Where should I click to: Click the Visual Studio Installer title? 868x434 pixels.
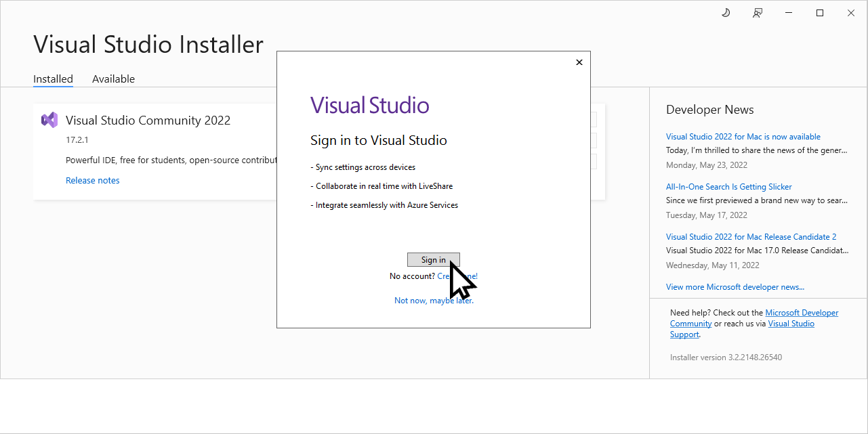tap(148, 45)
